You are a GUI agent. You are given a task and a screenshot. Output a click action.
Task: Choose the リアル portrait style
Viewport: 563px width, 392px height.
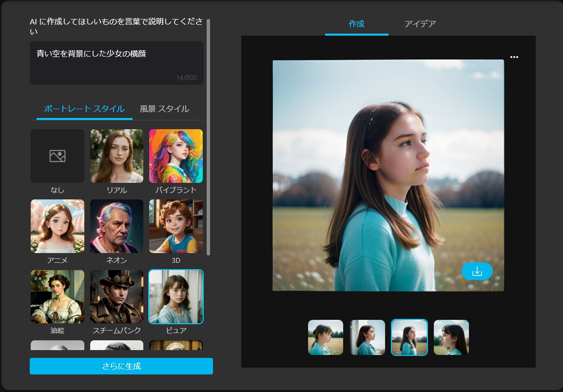116,156
